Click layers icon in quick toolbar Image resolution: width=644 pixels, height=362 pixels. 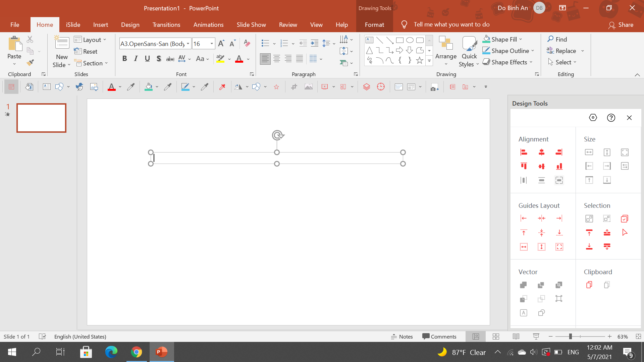click(x=366, y=87)
